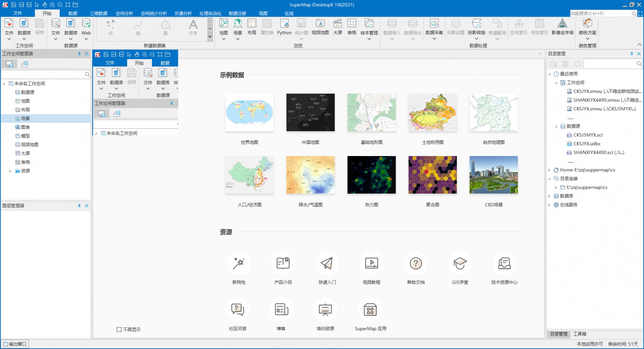Collapse the 未命名工作空间 tree node
Screen dimensions: 644x349
point(4,83)
